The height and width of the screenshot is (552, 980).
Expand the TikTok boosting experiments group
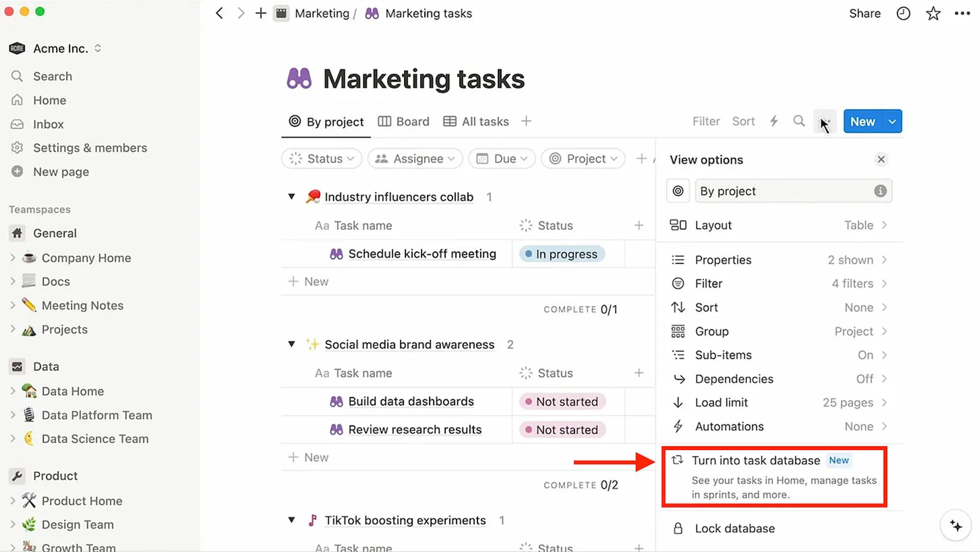pos(292,520)
